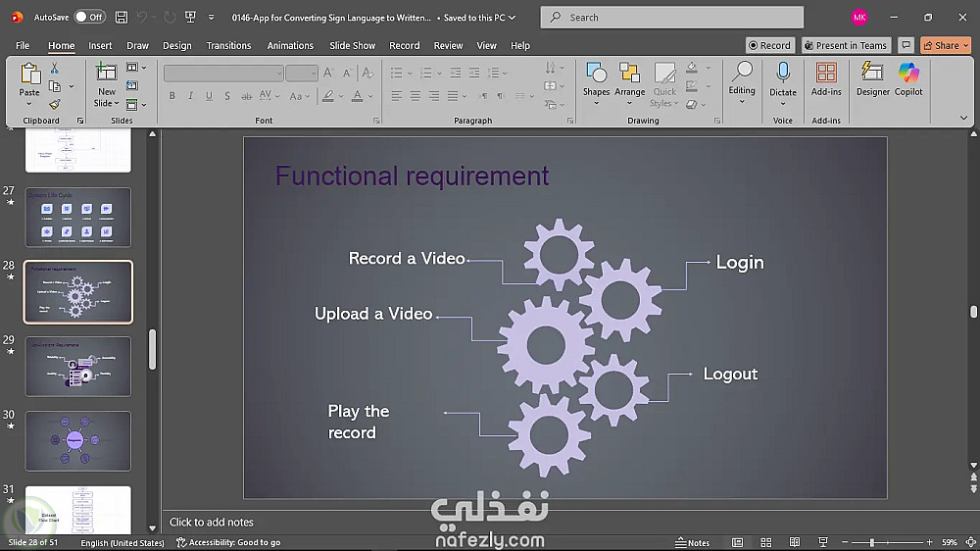
Task: Click the Save floppy disk icon
Action: (x=122, y=18)
